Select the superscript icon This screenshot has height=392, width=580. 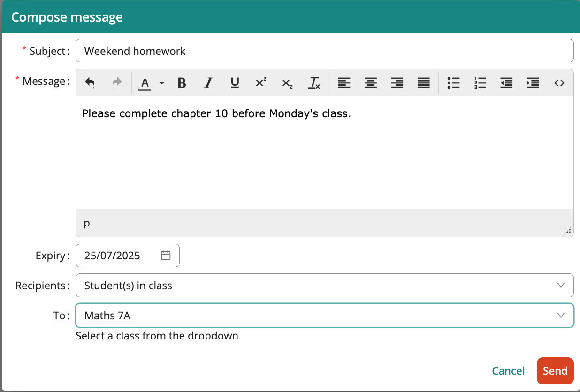click(261, 83)
